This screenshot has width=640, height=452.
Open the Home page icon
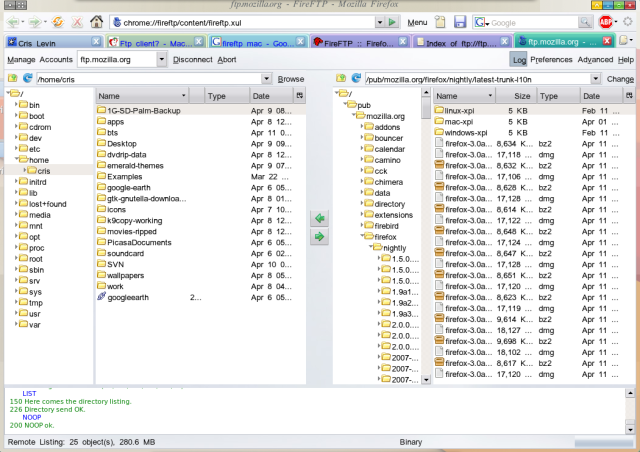coord(97,22)
